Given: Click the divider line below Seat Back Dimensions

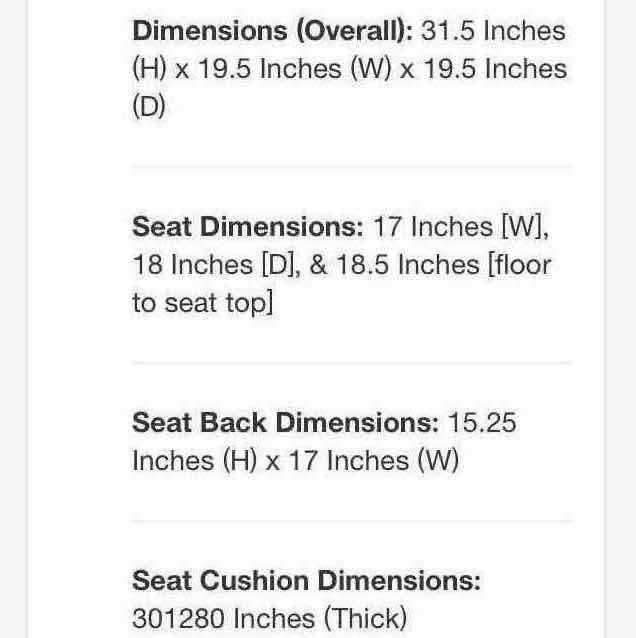Looking at the screenshot, I should 351,521.
